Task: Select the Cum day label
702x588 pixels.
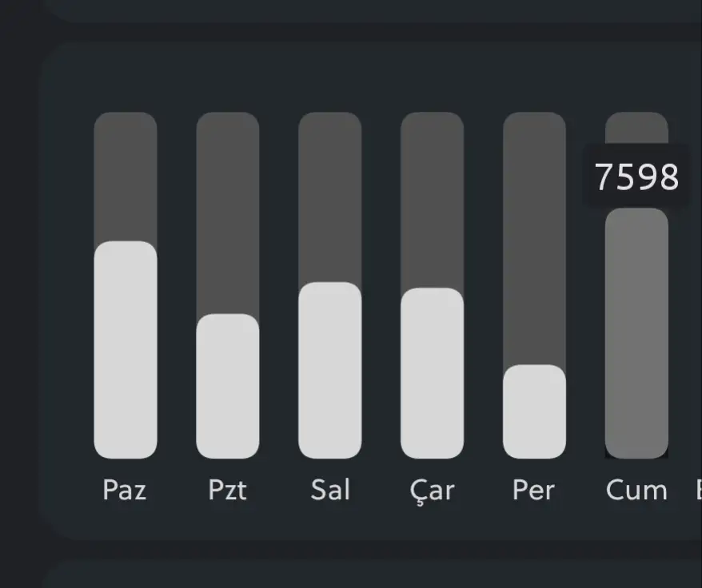Action: point(636,490)
